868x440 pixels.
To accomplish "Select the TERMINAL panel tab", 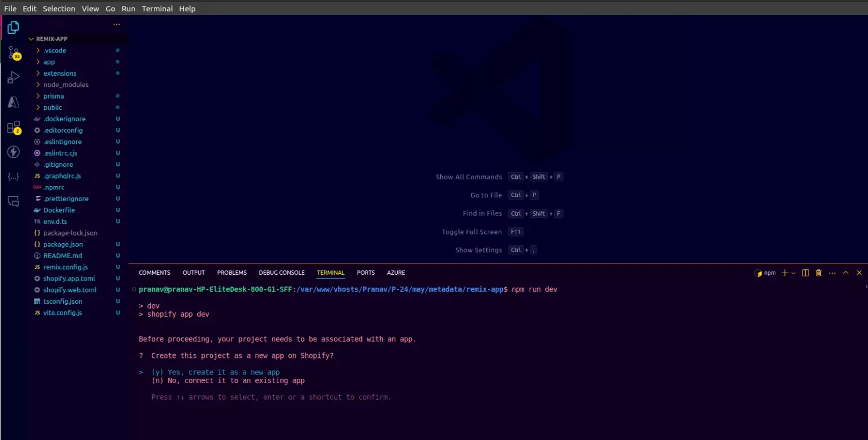I will coord(330,273).
